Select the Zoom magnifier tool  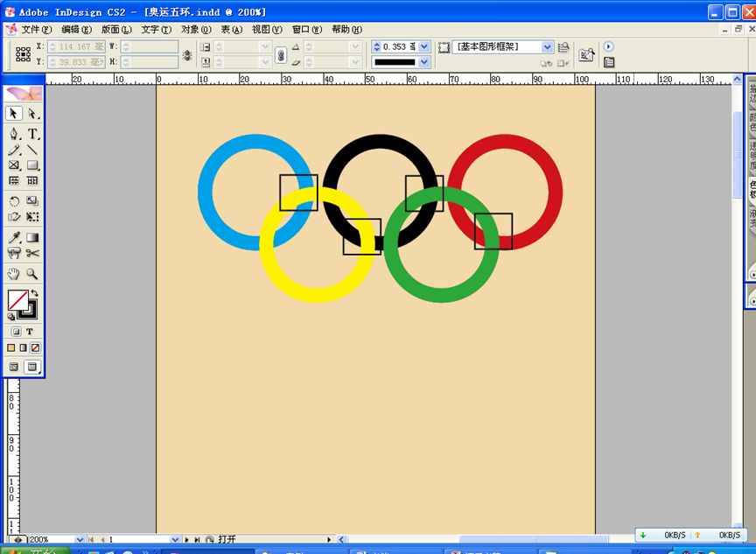tap(32, 274)
